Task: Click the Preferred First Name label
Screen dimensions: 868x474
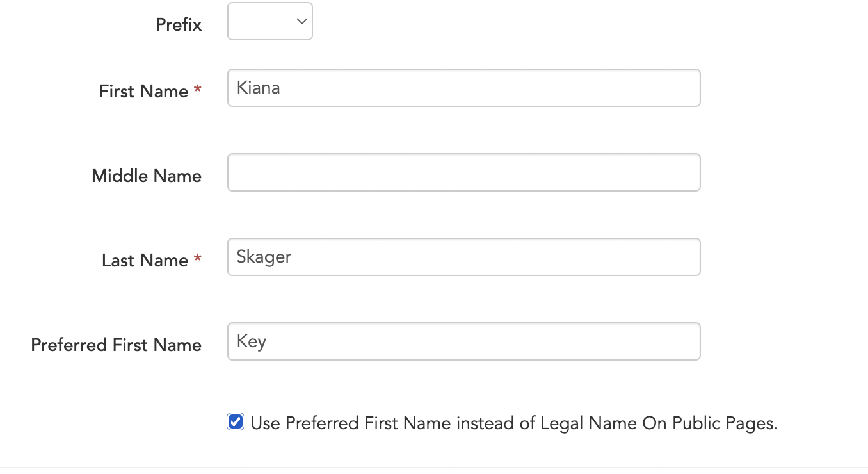Action: 117,345
